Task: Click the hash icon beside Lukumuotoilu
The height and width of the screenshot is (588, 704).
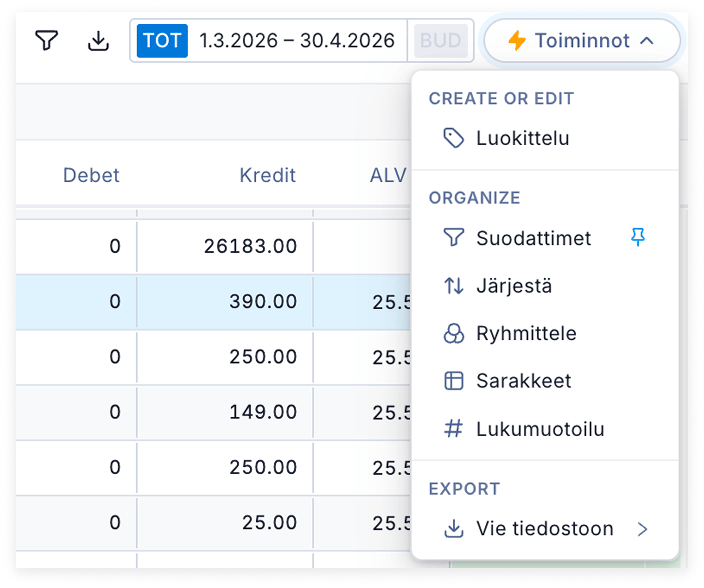Action: [454, 429]
